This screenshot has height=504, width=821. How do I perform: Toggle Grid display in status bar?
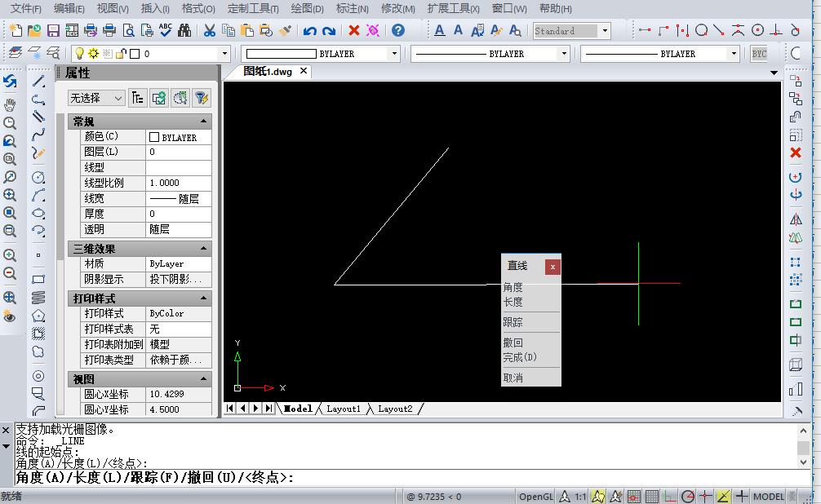pos(652,496)
